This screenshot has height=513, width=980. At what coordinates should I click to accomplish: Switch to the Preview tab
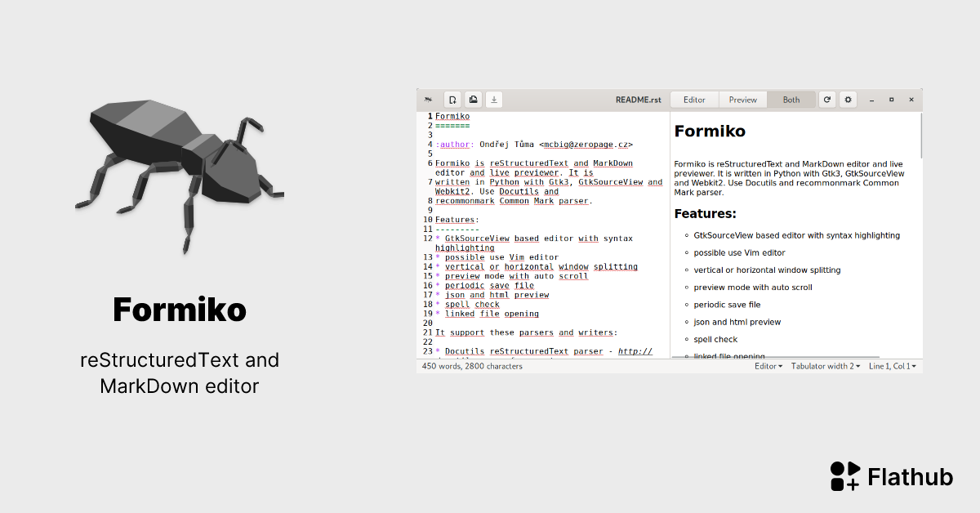coord(742,99)
